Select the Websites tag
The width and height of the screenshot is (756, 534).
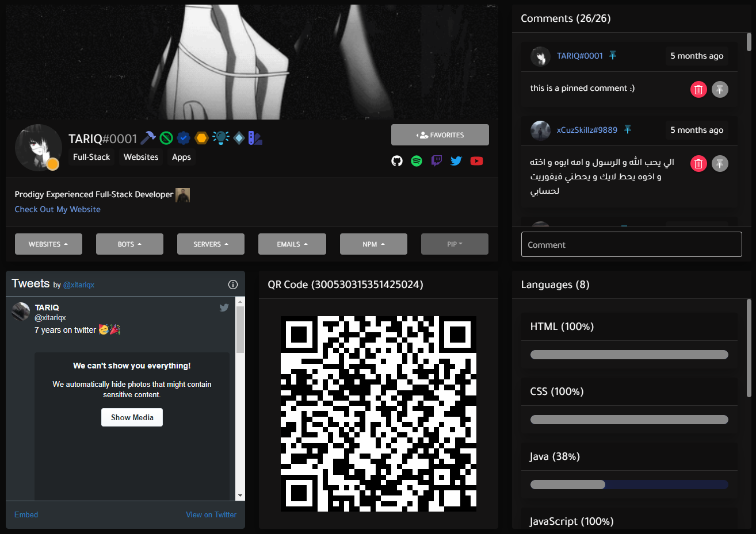pyautogui.click(x=141, y=157)
